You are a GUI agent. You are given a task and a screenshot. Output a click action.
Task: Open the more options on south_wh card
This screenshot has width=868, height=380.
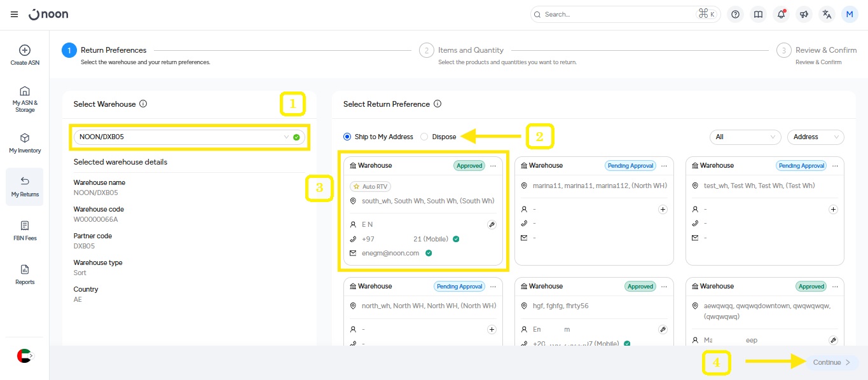493,166
